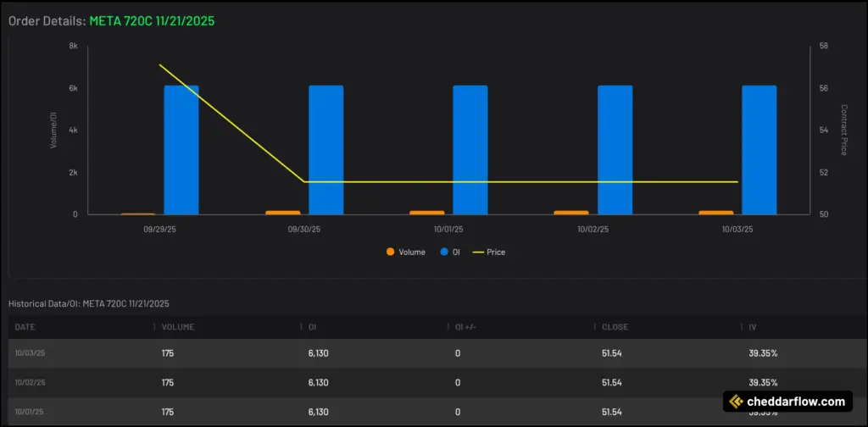
Task: Click the 10/03/25 x-axis date label
Action: [737, 229]
